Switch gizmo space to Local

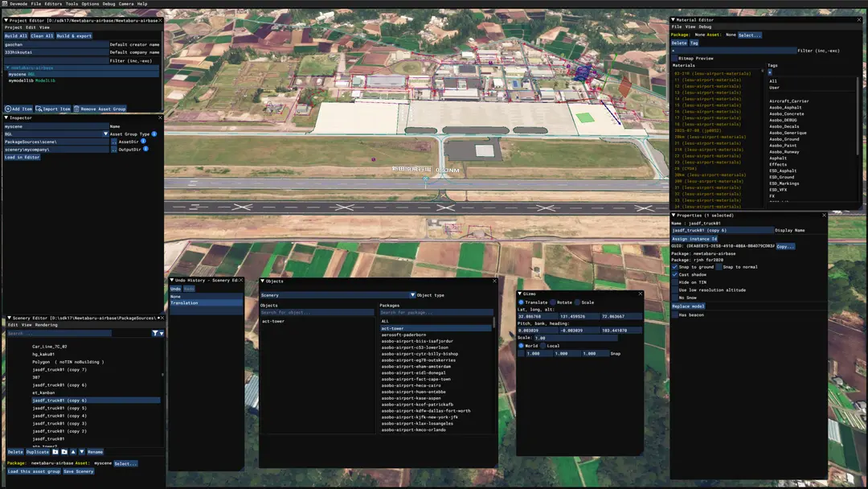pos(543,346)
